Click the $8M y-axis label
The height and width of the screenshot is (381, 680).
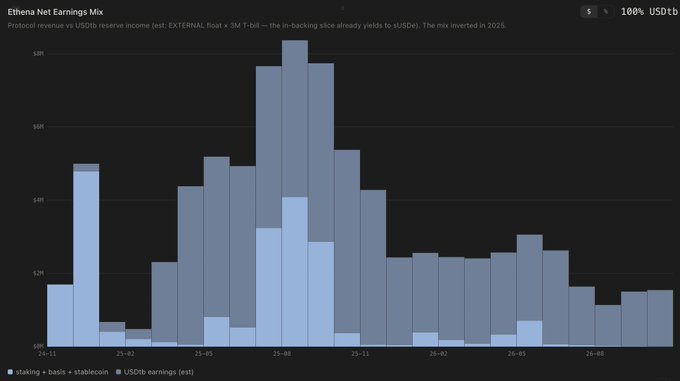point(38,53)
